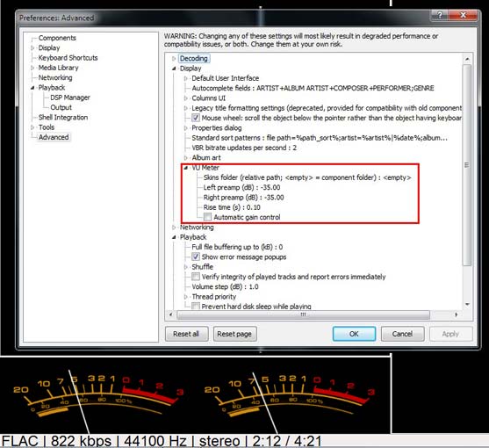Click the help question mark button
This screenshot has height=448, width=489.
440,15
